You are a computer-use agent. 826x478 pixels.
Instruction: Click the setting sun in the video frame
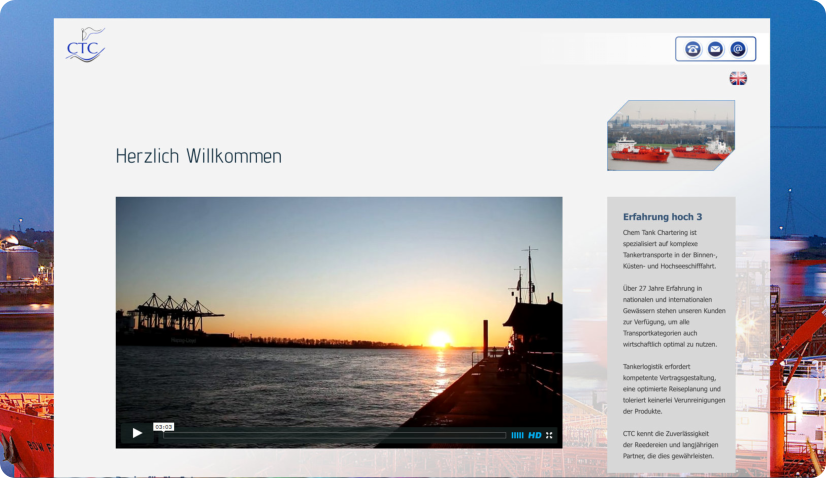point(440,339)
